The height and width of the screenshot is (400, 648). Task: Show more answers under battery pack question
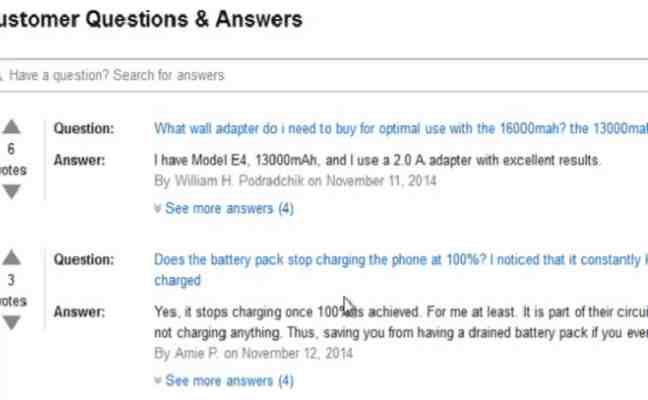pos(224,381)
